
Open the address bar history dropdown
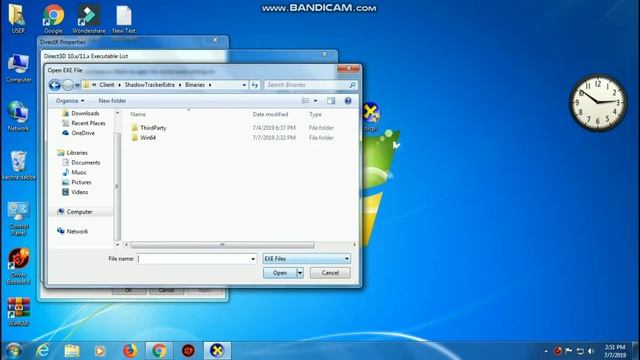point(244,85)
